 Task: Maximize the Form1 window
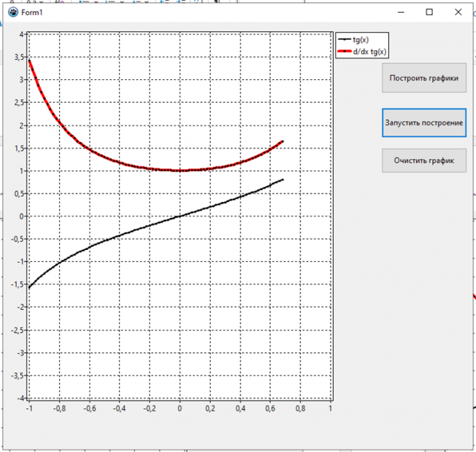click(x=429, y=12)
